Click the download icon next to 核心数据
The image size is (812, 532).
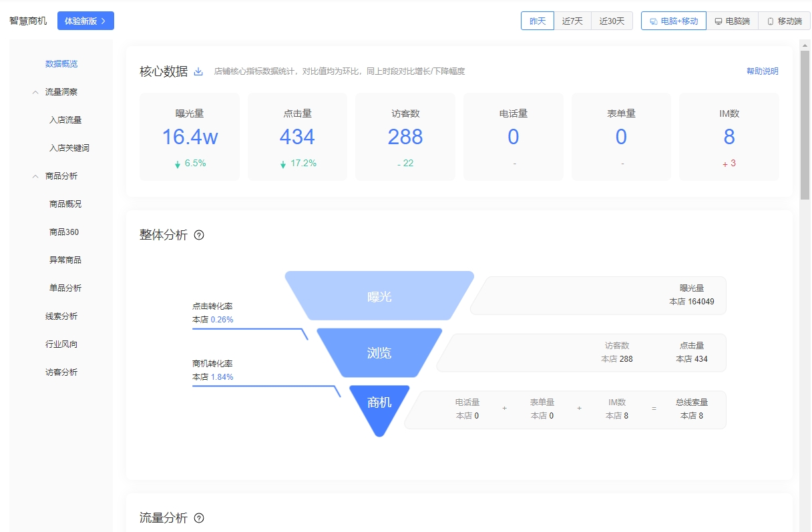click(198, 71)
